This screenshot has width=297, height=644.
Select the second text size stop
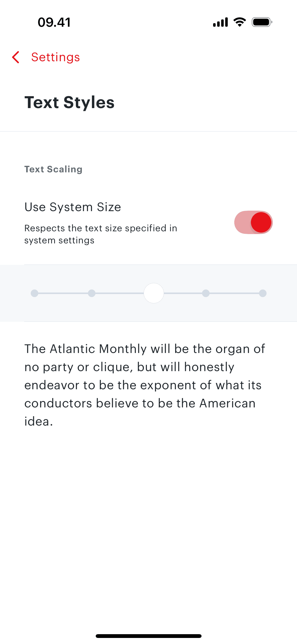[x=92, y=293]
